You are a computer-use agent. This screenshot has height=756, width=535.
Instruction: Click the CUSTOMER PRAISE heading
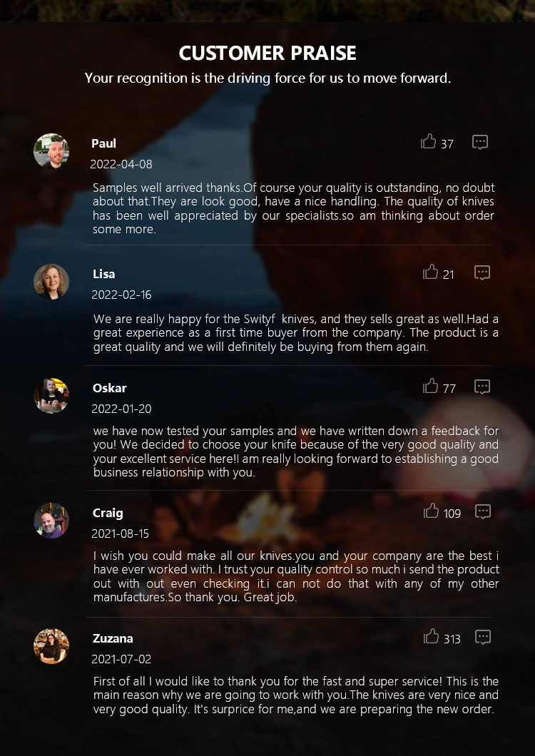coord(267,53)
